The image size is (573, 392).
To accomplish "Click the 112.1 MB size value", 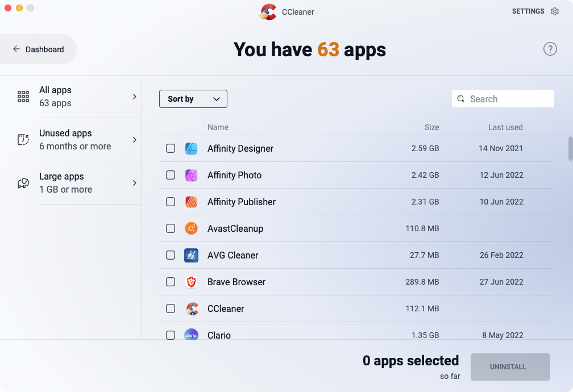I will [422, 308].
